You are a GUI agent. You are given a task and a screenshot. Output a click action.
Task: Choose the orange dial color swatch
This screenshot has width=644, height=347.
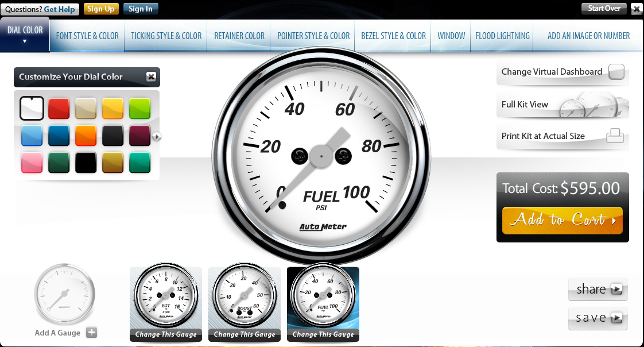click(86, 136)
